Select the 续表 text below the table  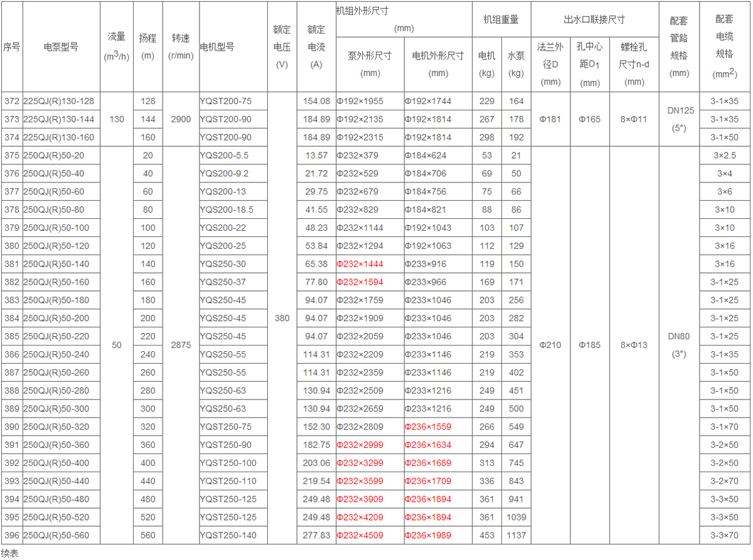point(9,554)
